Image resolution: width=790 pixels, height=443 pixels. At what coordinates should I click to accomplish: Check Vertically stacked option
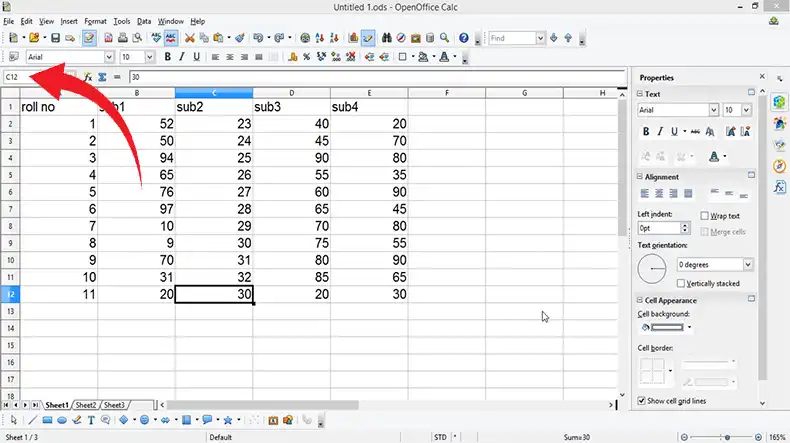point(681,283)
